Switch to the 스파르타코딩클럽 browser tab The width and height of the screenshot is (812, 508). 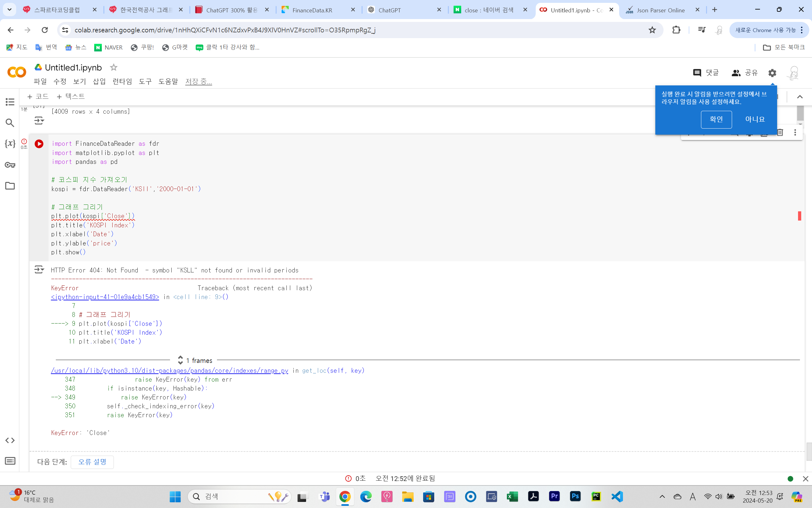[60, 10]
